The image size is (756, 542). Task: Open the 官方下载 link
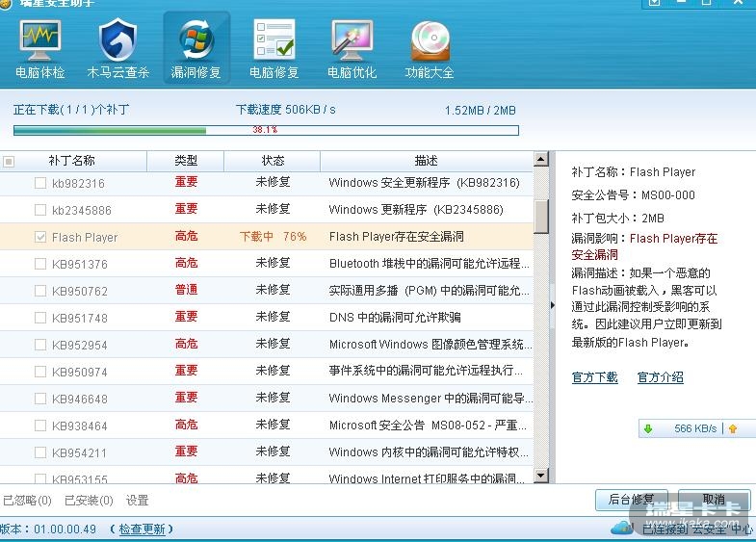(x=594, y=377)
